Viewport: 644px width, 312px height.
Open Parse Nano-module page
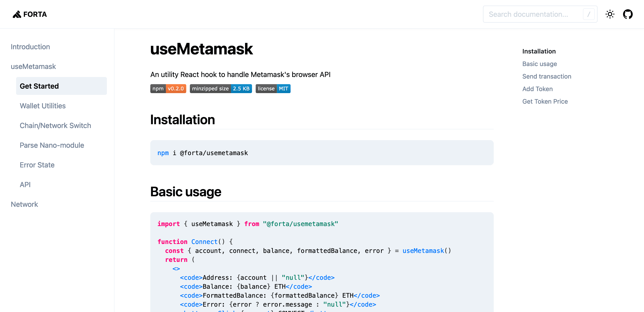point(52,145)
